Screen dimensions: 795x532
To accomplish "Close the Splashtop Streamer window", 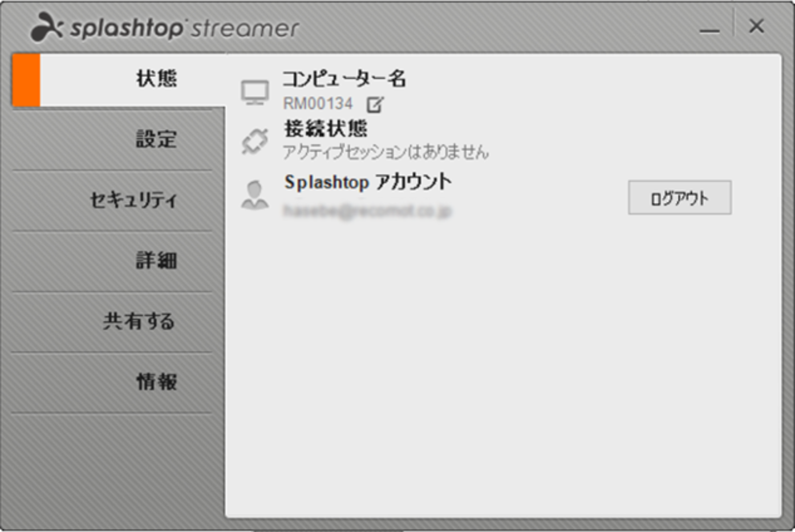I will coord(756,26).
